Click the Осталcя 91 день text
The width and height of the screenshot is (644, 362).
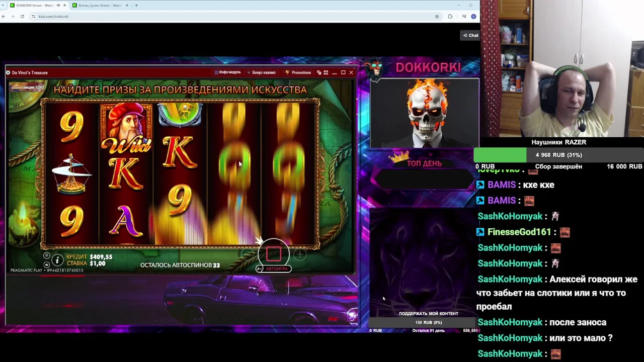pos(429,330)
